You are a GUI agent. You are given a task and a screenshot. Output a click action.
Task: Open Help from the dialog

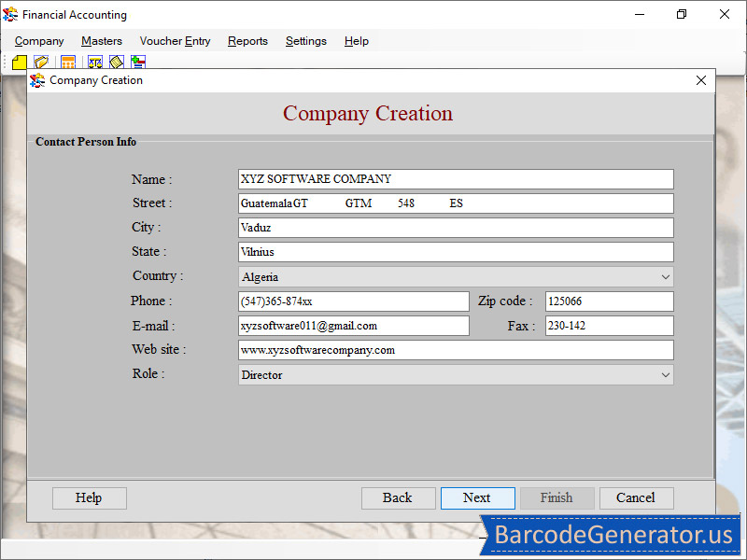[x=89, y=497]
